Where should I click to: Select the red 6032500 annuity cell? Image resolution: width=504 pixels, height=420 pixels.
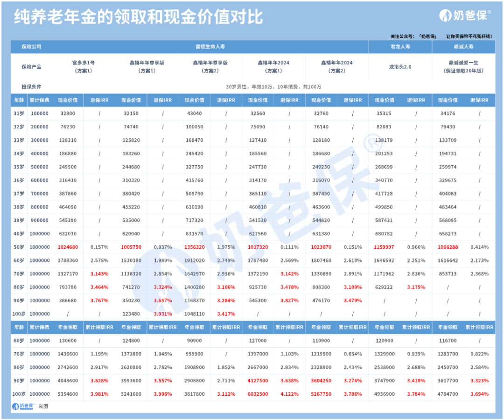pyautogui.click(x=257, y=394)
